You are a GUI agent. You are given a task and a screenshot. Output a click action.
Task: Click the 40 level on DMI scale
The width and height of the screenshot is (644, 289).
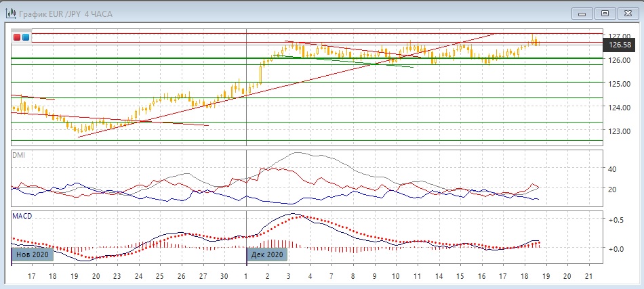click(611, 169)
